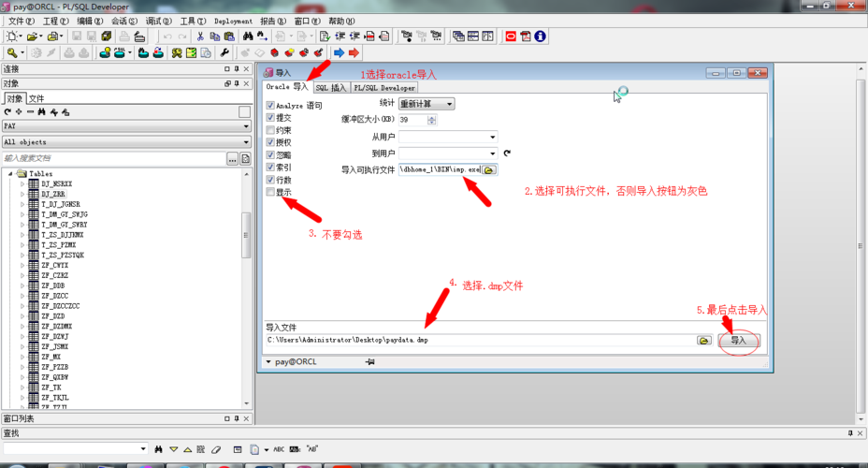Screen dimensions: 868x468
Task: Click the Open folder toolbar icon
Action: tap(32, 37)
